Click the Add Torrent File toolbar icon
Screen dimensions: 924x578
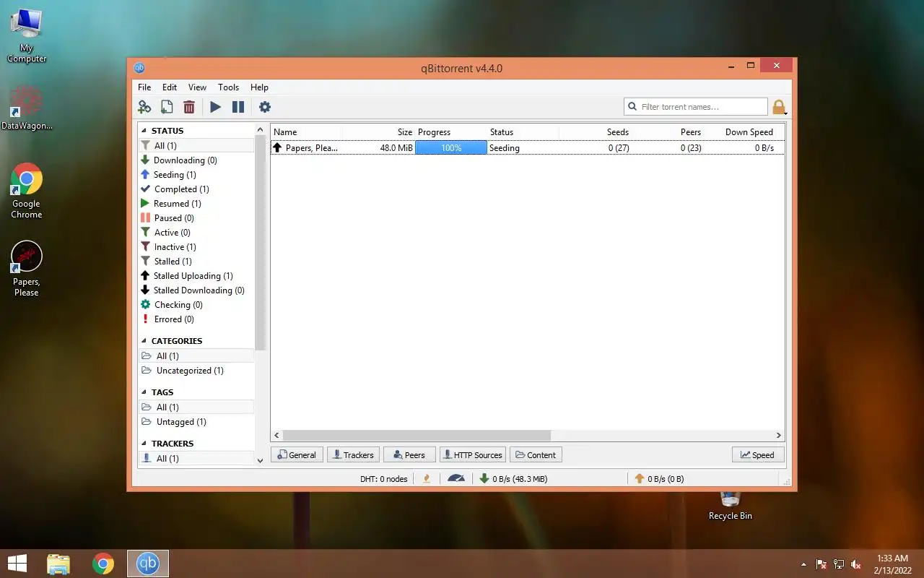click(x=167, y=107)
